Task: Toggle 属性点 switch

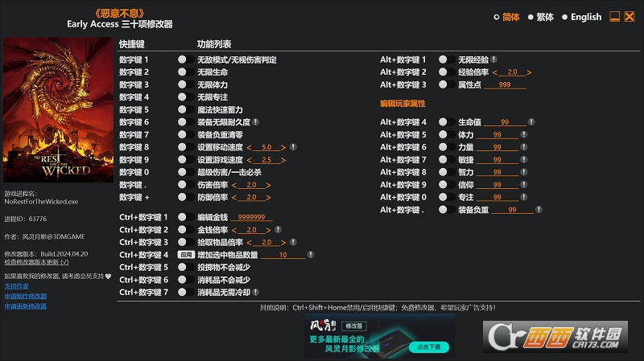Action: pos(447,84)
